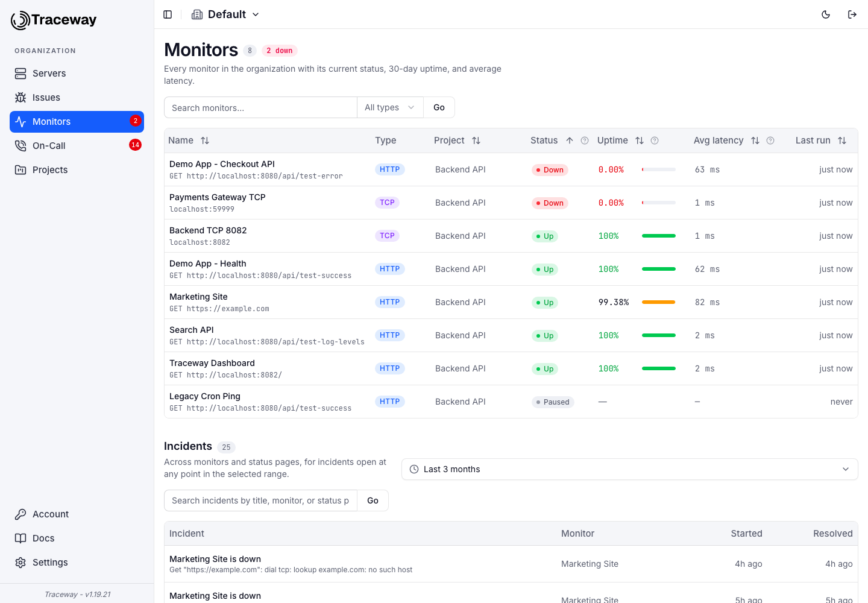Open Settings in the sidebar
The height and width of the screenshot is (603, 868).
click(77, 563)
